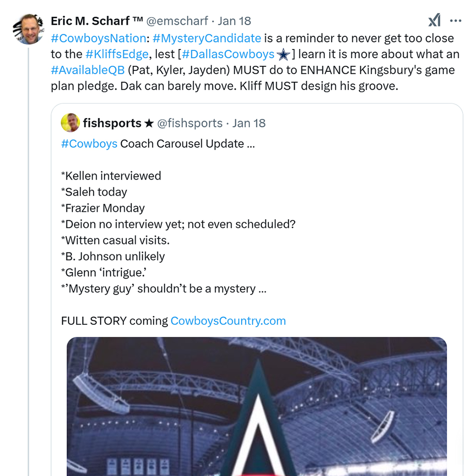This screenshot has width=476, height=476.
Task: Open the @fishsports handle
Action: pyautogui.click(x=190, y=123)
